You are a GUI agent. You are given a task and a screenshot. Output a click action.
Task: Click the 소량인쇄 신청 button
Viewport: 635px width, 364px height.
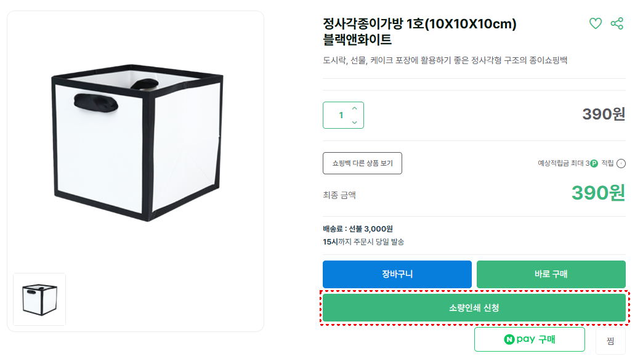(x=474, y=307)
